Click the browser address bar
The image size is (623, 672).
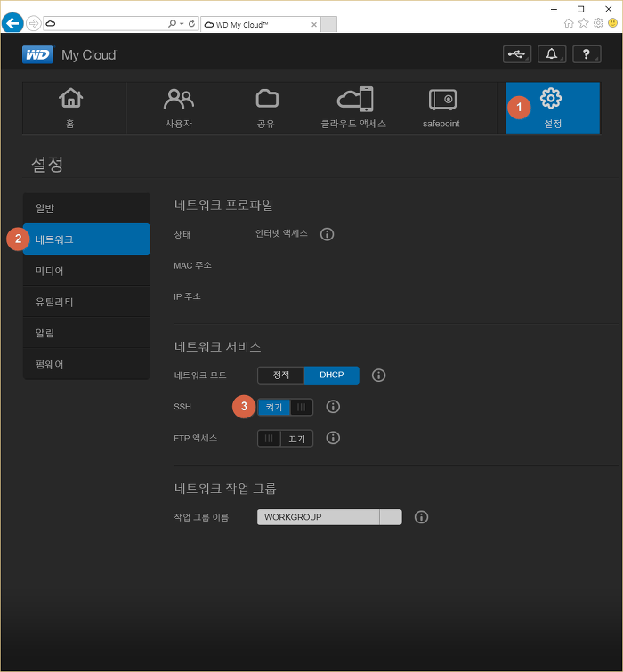click(105, 23)
